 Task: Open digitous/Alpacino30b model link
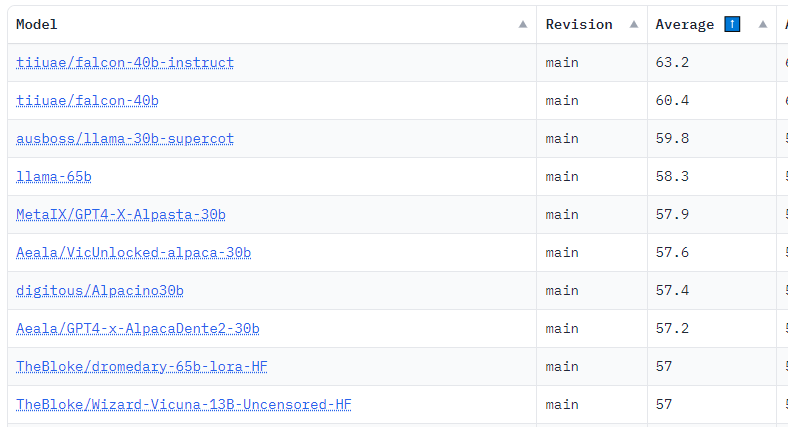click(100, 291)
